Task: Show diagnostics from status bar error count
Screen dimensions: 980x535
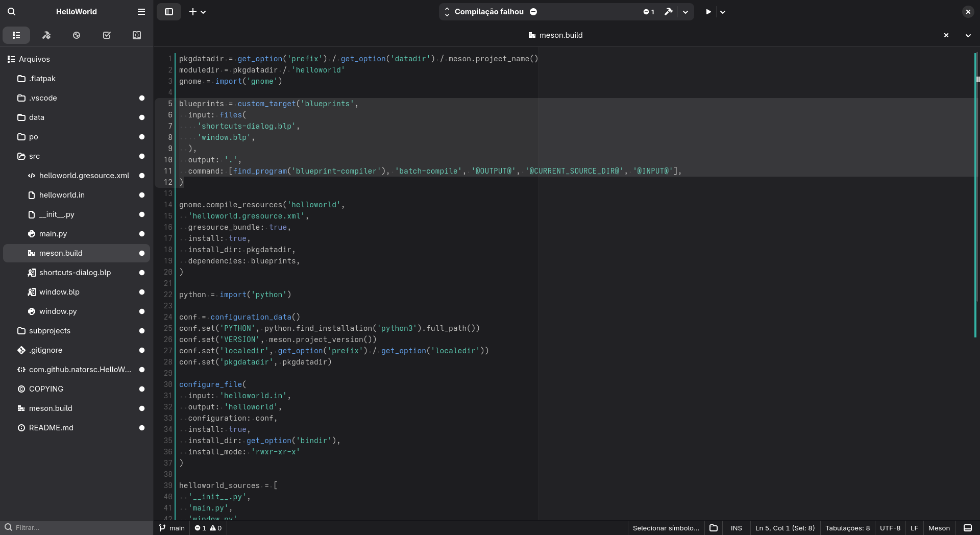Action: (208, 528)
